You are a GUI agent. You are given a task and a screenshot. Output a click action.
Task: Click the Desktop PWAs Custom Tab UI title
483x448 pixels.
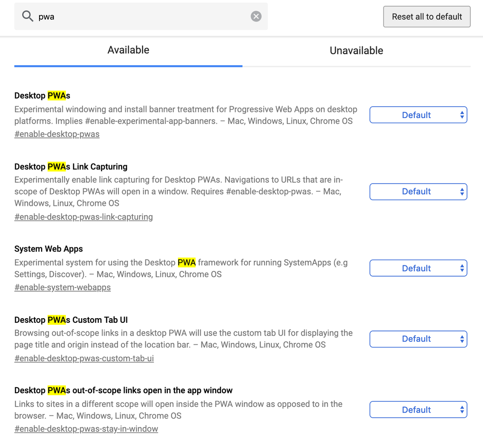click(x=71, y=320)
